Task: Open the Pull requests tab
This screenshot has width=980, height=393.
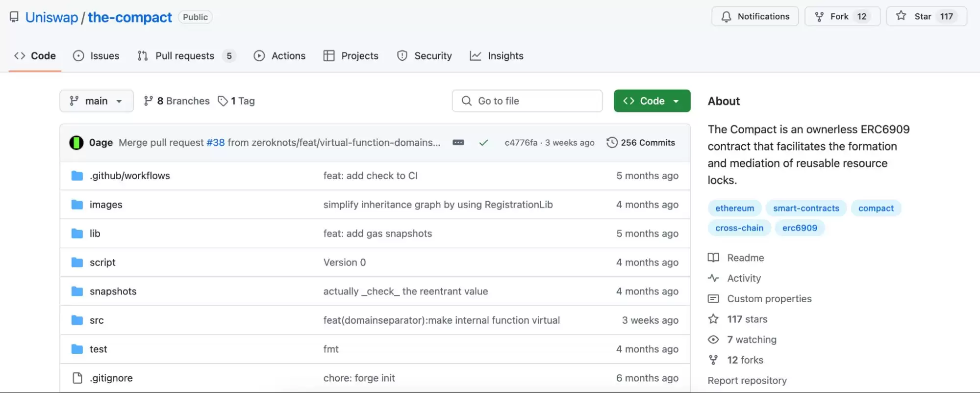Action: coord(185,56)
